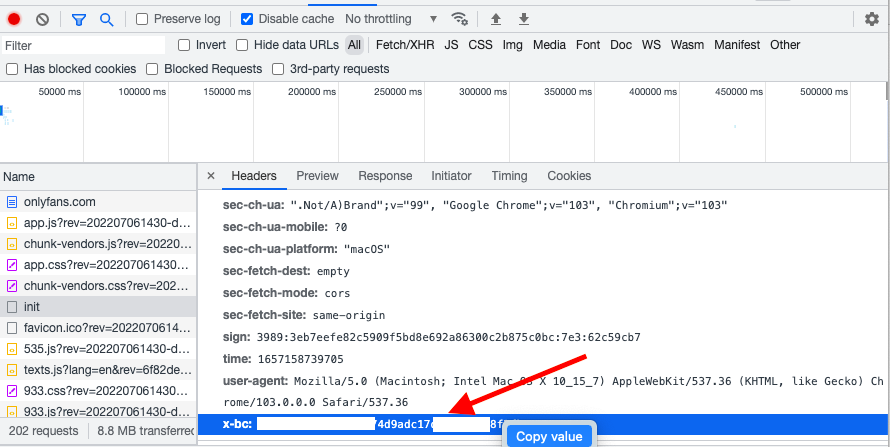Toggle the filter funnel icon
Screen dimensions: 890x447
coord(79,19)
